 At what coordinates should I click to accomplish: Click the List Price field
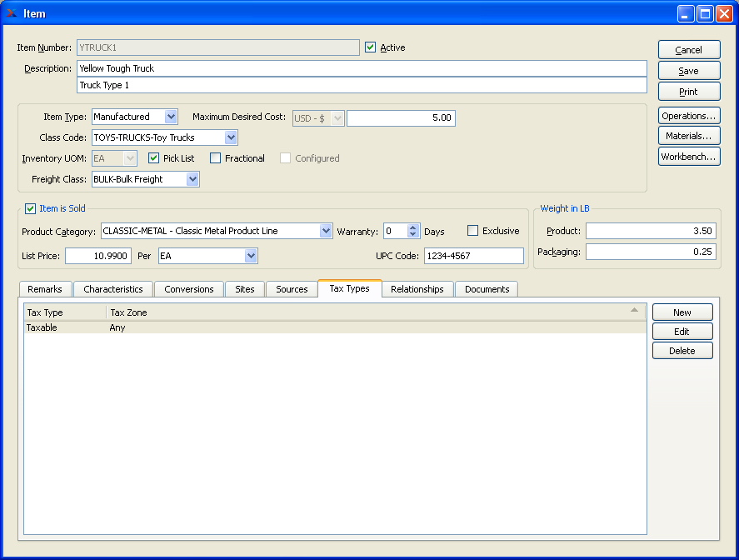point(98,256)
